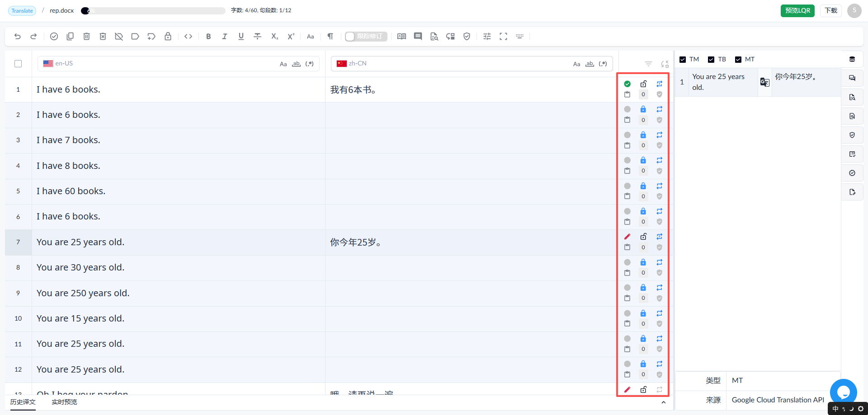The width and height of the screenshot is (868, 415).
Task: Click the toolbar comment bubble icon
Action: coord(418,37)
